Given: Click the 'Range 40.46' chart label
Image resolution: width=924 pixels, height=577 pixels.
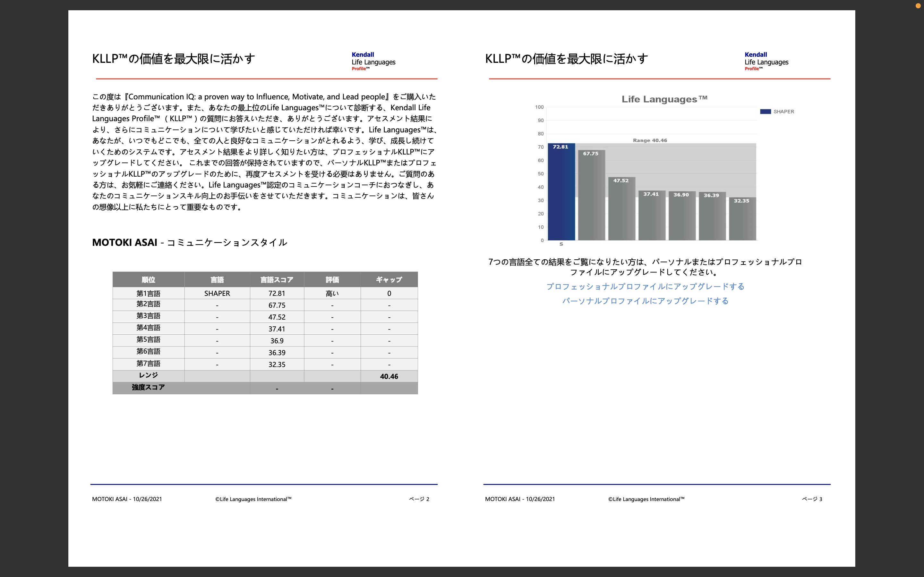Looking at the screenshot, I should pyautogui.click(x=650, y=140).
